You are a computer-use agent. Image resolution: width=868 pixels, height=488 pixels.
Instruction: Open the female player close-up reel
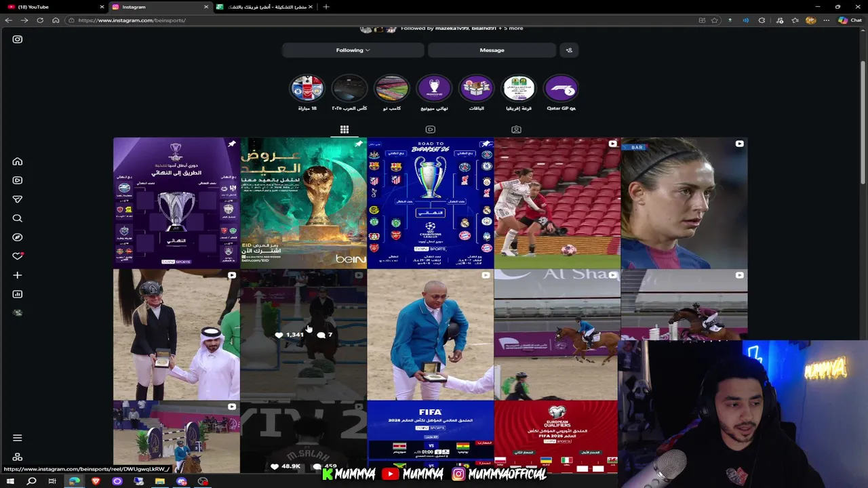(684, 203)
